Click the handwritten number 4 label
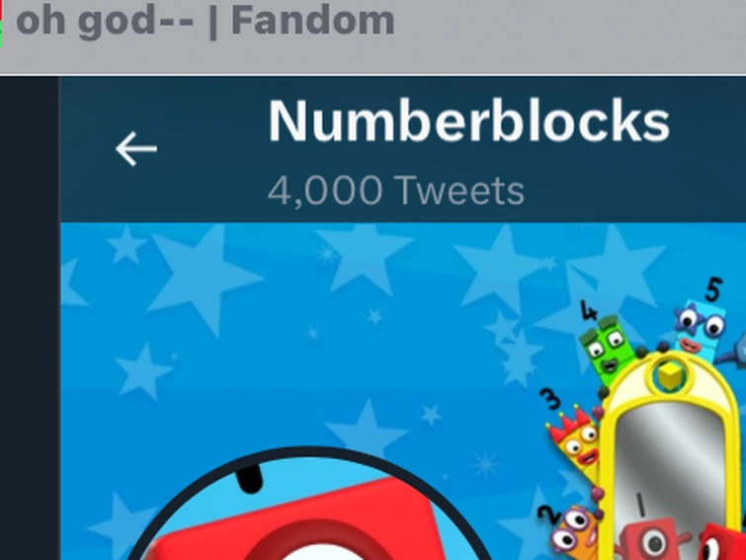746x560 pixels. click(589, 311)
